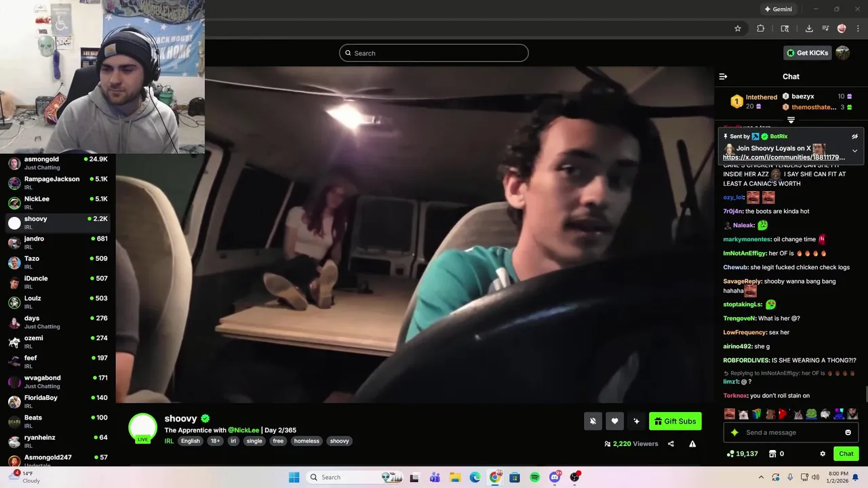
Task: Select the English tag
Action: pos(191,441)
